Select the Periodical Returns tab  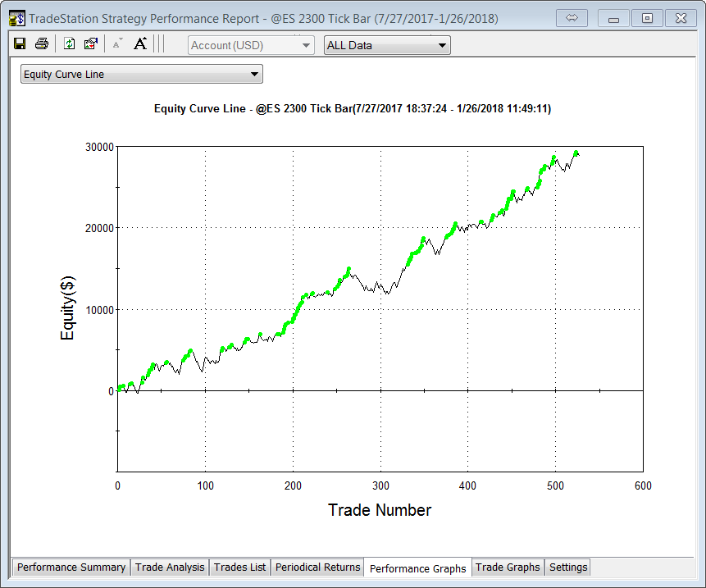point(317,567)
